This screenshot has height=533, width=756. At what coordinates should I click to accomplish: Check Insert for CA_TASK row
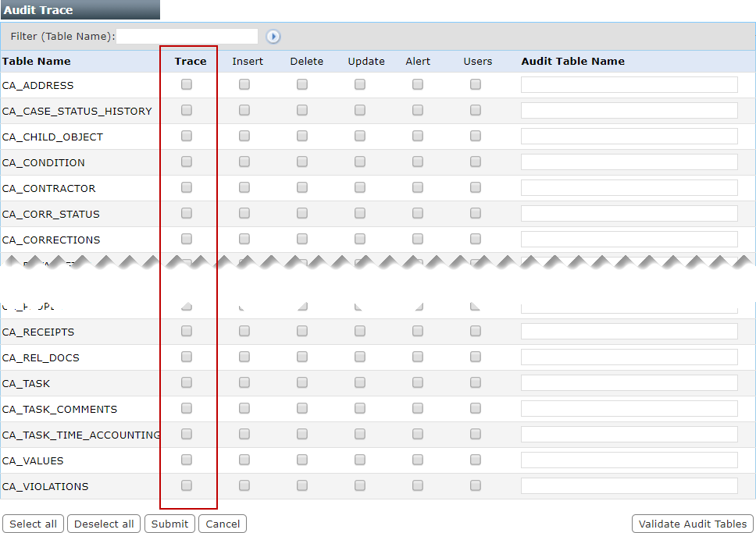tap(244, 383)
